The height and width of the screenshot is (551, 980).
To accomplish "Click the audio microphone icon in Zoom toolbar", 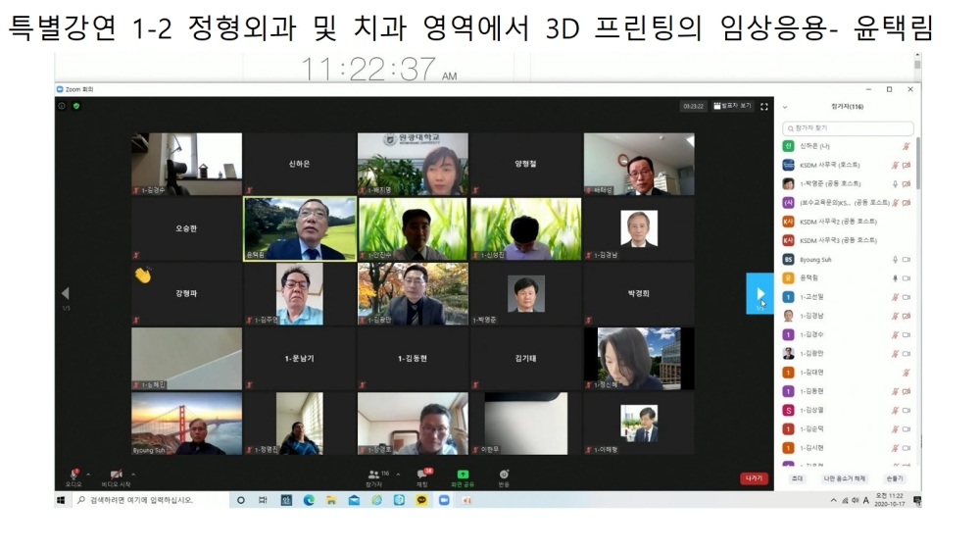I will (73, 475).
